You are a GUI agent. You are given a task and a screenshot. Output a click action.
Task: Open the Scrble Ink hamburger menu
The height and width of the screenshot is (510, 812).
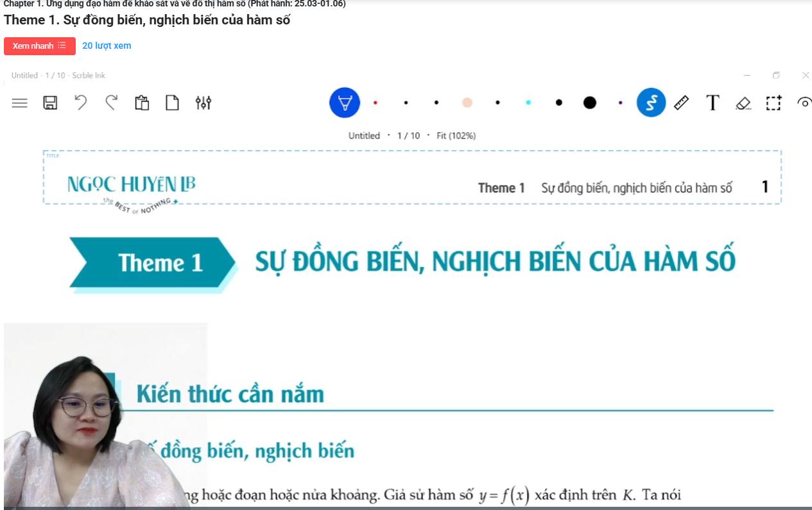20,103
